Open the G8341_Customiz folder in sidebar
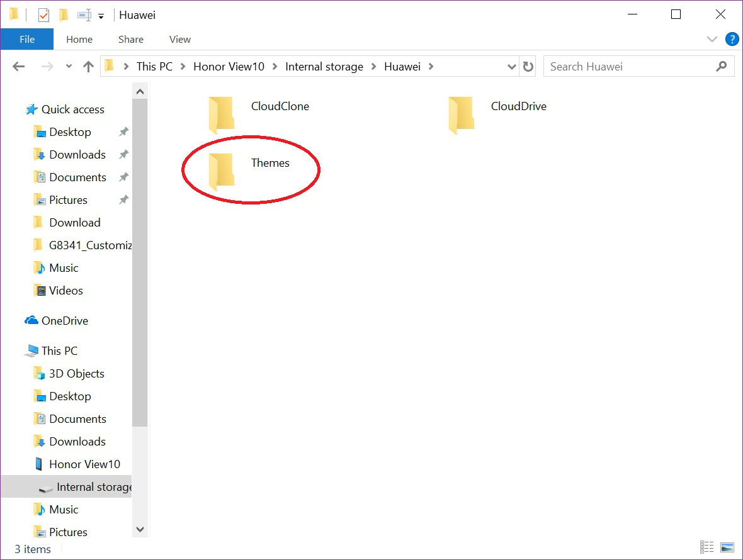Image resolution: width=743 pixels, height=560 pixels. click(82, 245)
